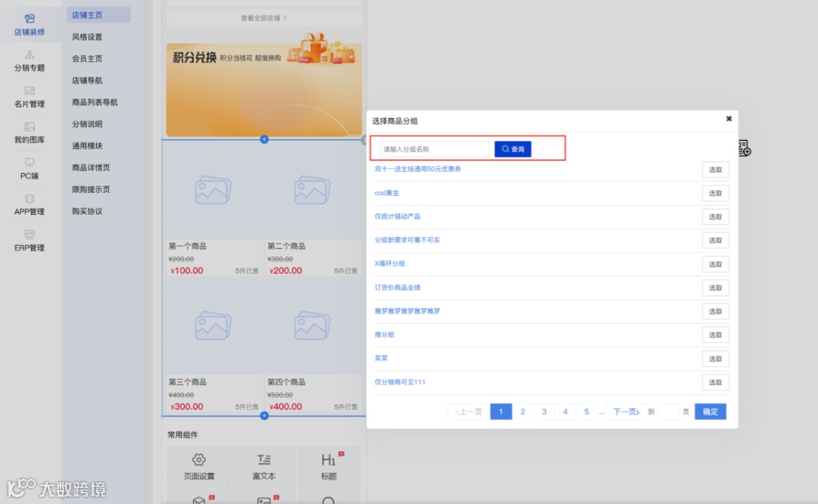
Task: Focus the 请输入分组名称 input field
Action: pyautogui.click(x=435, y=149)
